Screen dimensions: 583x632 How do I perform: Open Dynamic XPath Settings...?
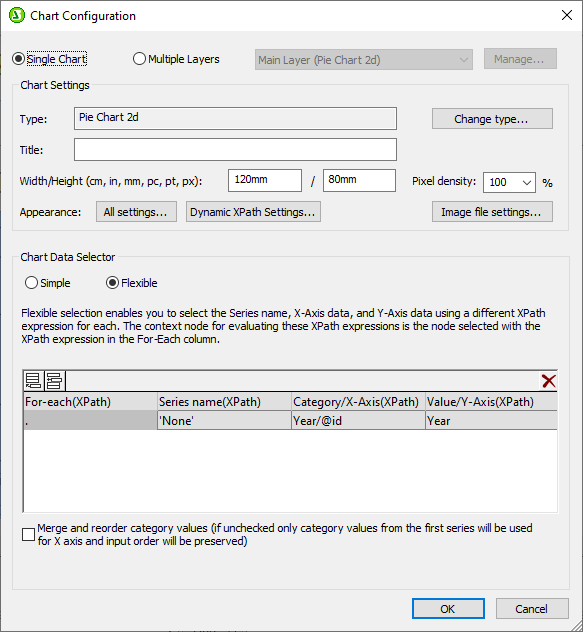tap(253, 212)
